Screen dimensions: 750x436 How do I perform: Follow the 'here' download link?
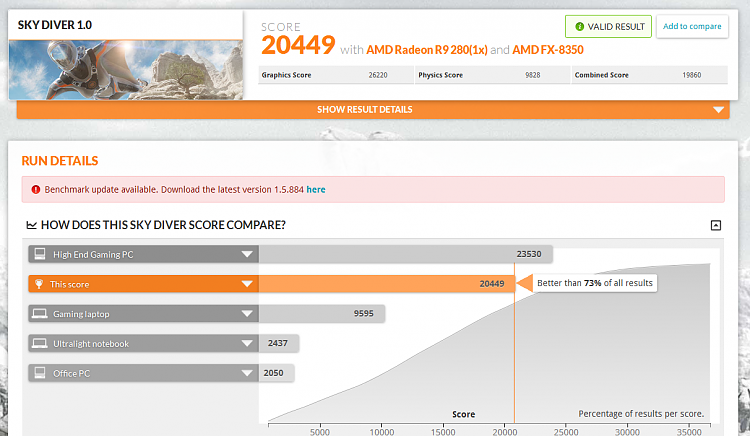pyautogui.click(x=316, y=189)
